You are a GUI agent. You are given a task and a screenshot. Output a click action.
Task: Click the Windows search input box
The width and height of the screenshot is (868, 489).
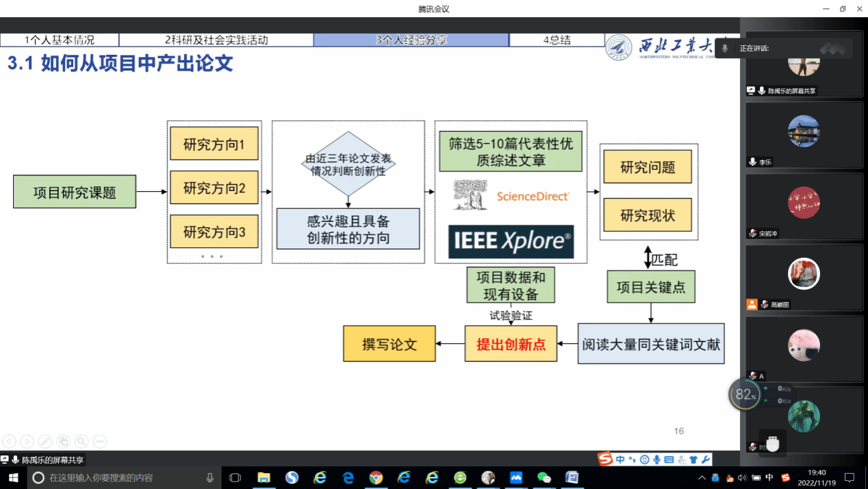coord(123,477)
